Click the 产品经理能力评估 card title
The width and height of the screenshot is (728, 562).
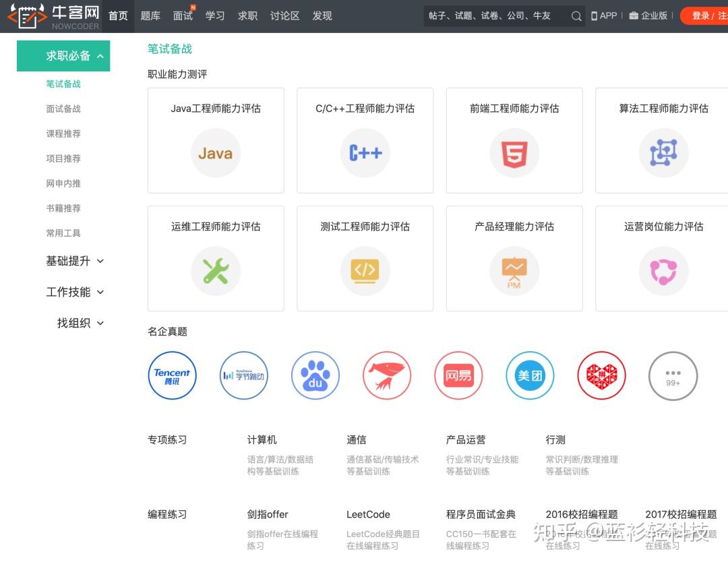coord(514,226)
